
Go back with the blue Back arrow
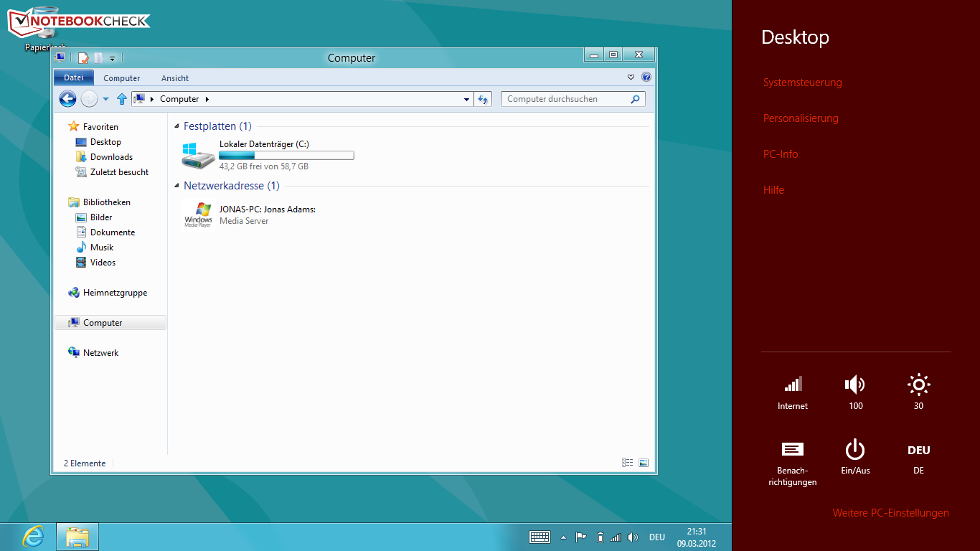[67, 99]
